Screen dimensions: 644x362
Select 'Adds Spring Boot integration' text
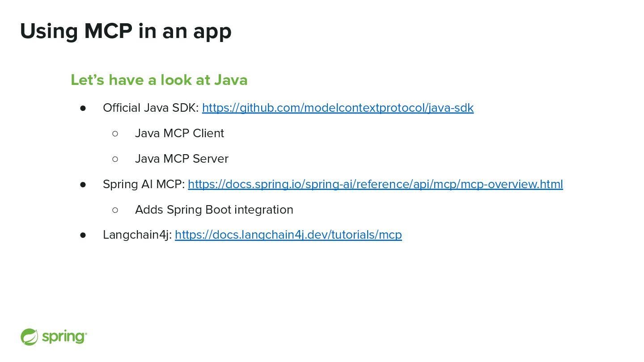(x=214, y=210)
